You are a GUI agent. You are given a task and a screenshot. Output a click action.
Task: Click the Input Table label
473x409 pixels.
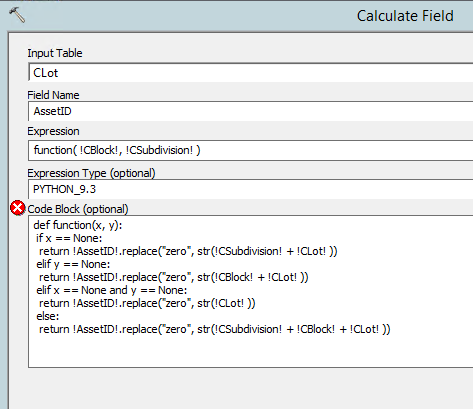[x=55, y=53]
